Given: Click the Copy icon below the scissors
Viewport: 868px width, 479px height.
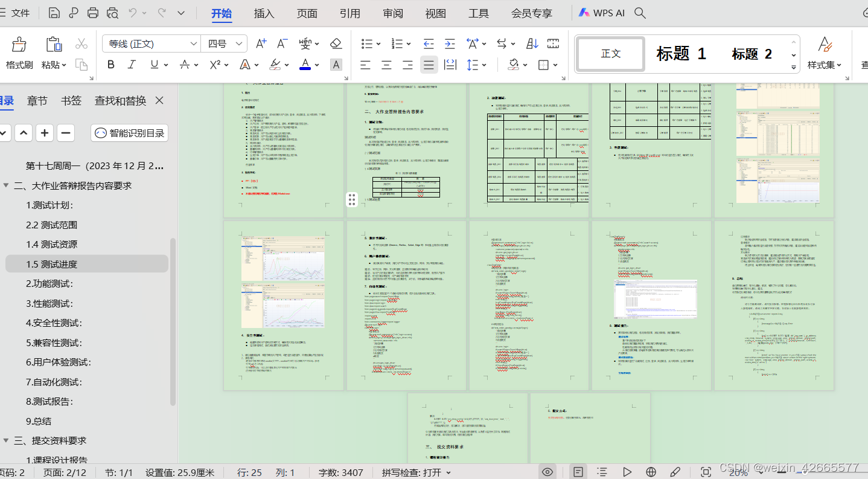Looking at the screenshot, I should (81, 64).
